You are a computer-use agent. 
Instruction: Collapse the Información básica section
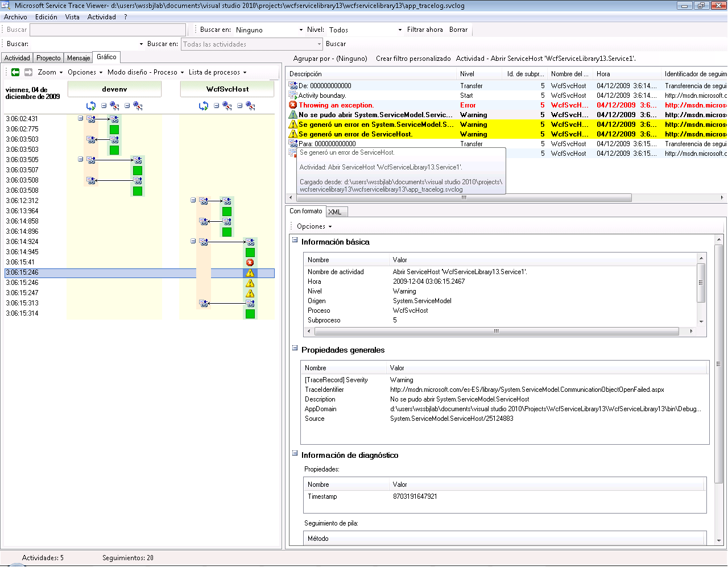[295, 240]
